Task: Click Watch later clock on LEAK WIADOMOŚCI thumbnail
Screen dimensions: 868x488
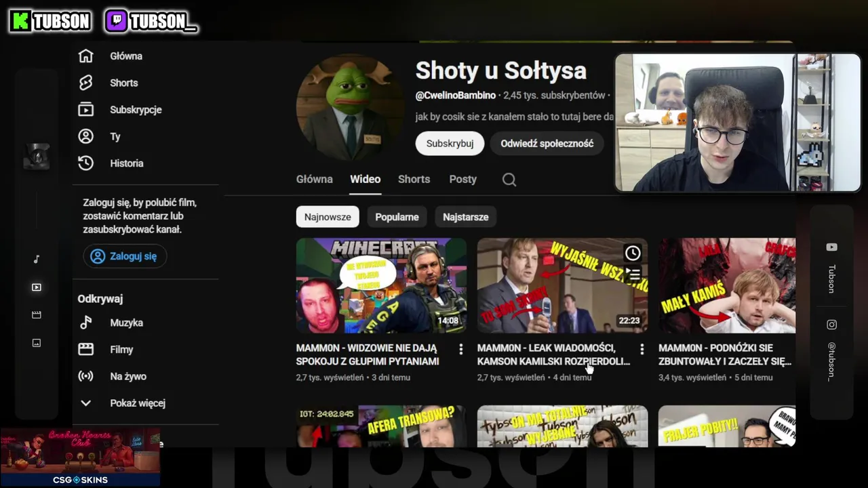Action: [x=632, y=253]
